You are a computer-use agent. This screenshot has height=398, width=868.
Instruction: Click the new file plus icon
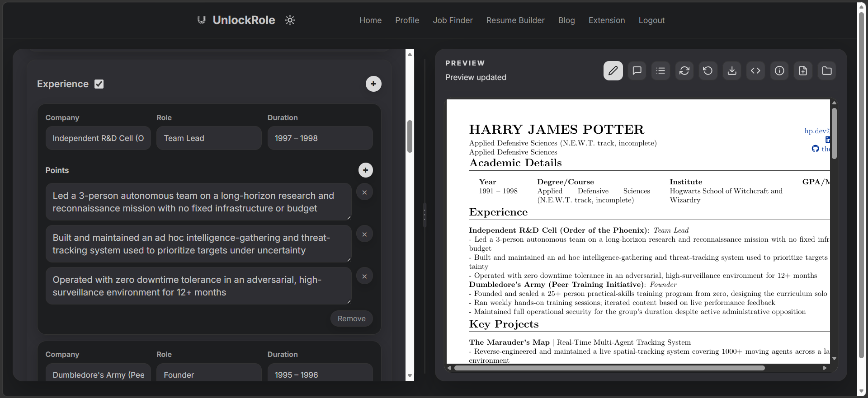click(x=803, y=70)
